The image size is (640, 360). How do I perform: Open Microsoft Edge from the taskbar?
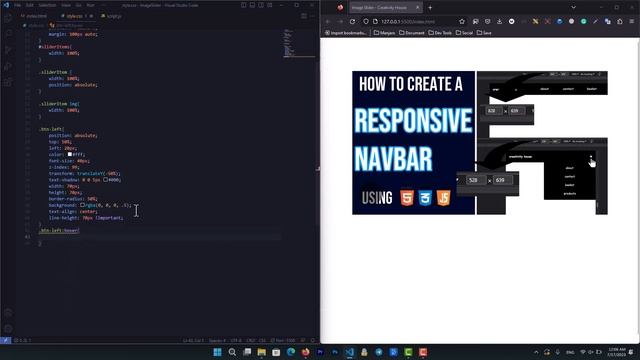(291, 352)
